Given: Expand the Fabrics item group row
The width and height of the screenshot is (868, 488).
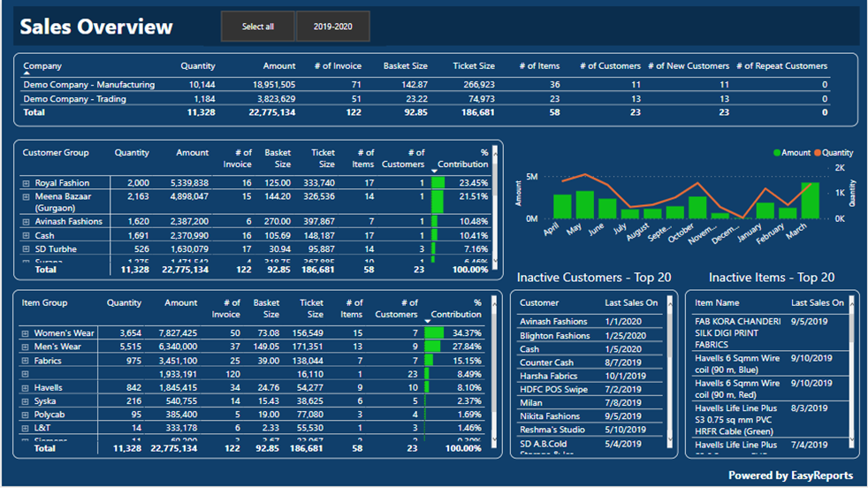Looking at the screenshot, I should [x=25, y=361].
